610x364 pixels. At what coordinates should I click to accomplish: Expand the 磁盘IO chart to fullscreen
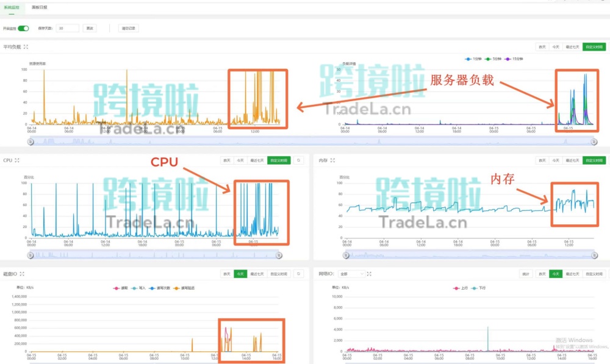22,274
